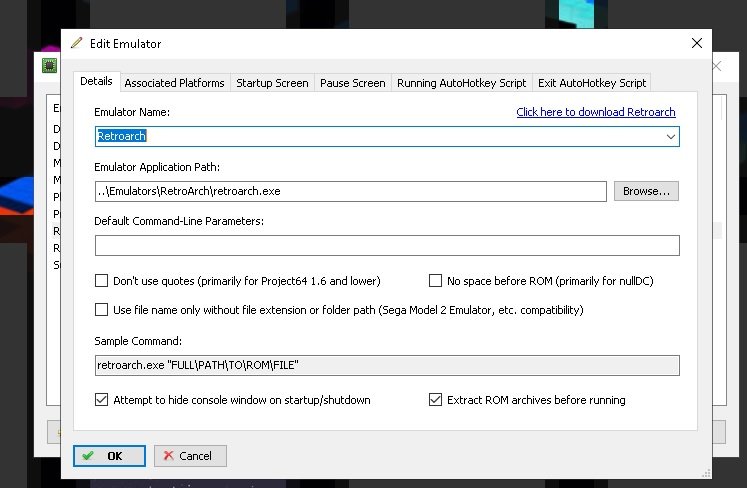
Task: Open the Startup Screen tab
Action: (272, 83)
